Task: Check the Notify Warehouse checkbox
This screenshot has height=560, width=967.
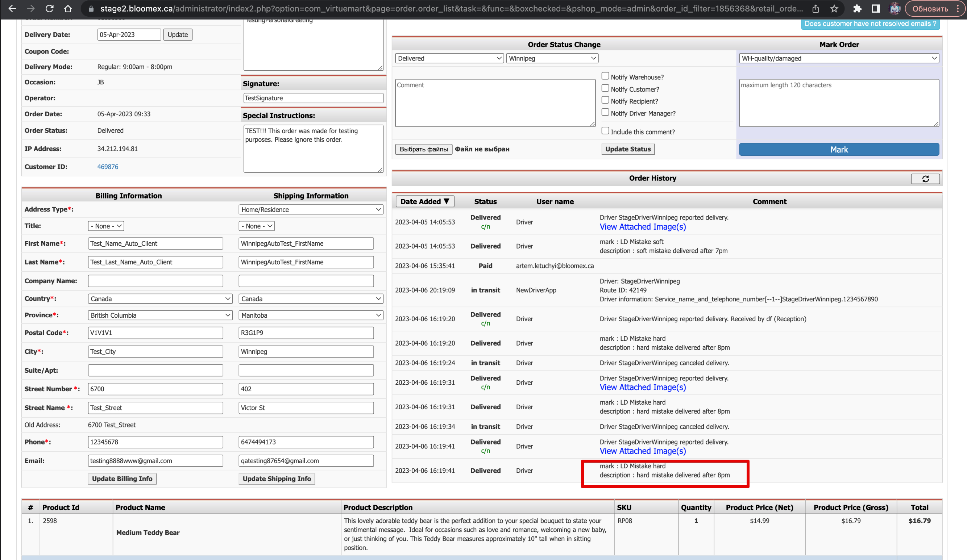Action: point(605,76)
